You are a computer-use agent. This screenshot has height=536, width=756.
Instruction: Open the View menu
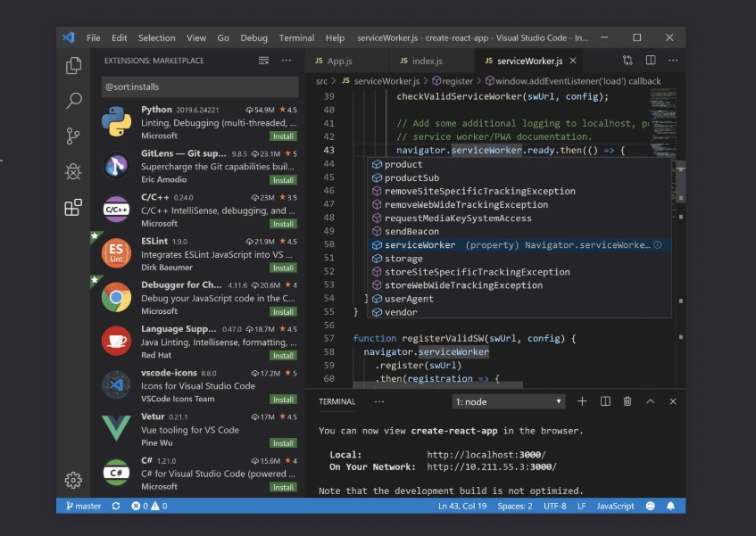pyautogui.click(x=196, y=37)
